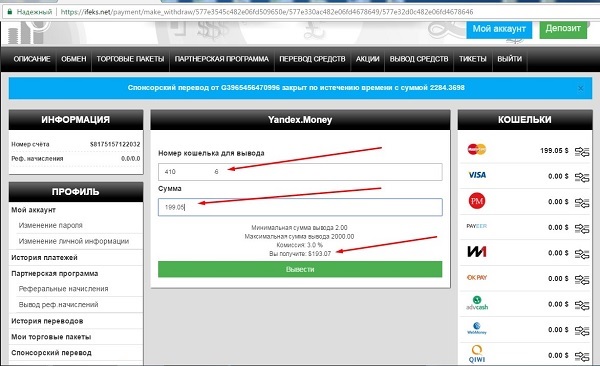The width and height of the screenshot is (600, 366).
Task: Open Мои торговые пакеты link
Action: (51, 337)
